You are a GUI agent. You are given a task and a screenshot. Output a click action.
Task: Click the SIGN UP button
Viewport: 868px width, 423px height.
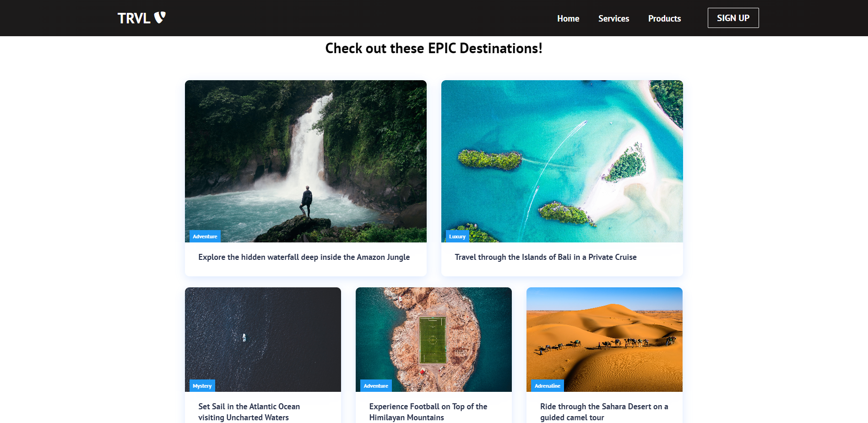coord(733,18)
